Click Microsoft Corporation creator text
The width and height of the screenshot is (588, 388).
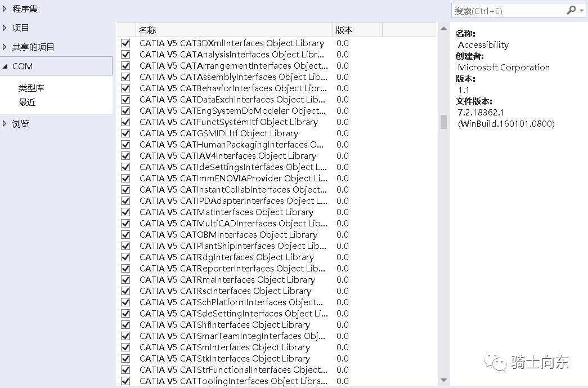[504, 68]
